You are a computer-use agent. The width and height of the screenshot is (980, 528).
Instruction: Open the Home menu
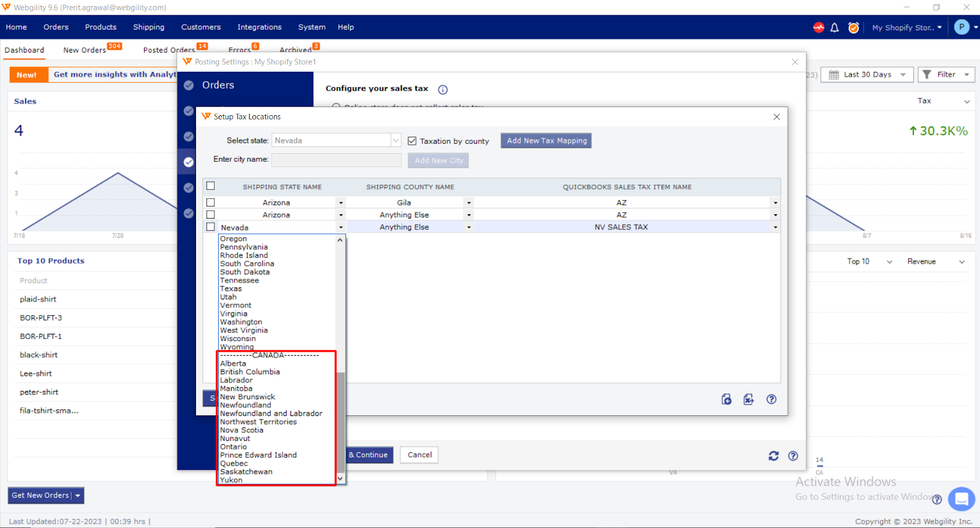17,27
